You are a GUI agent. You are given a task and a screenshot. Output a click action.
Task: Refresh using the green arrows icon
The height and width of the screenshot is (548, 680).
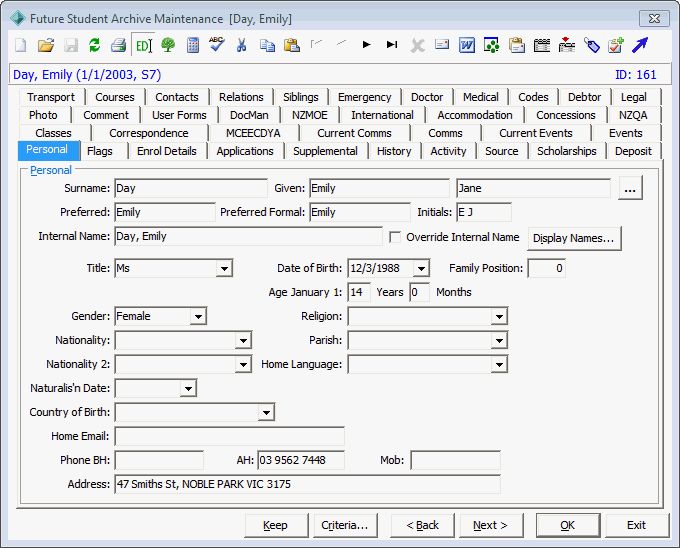[95, 45]
